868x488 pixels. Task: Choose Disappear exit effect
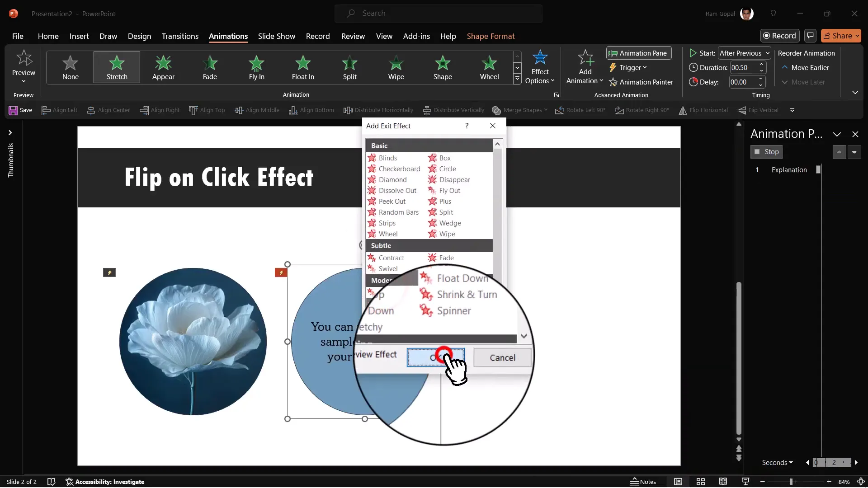(x=449, y=180)
